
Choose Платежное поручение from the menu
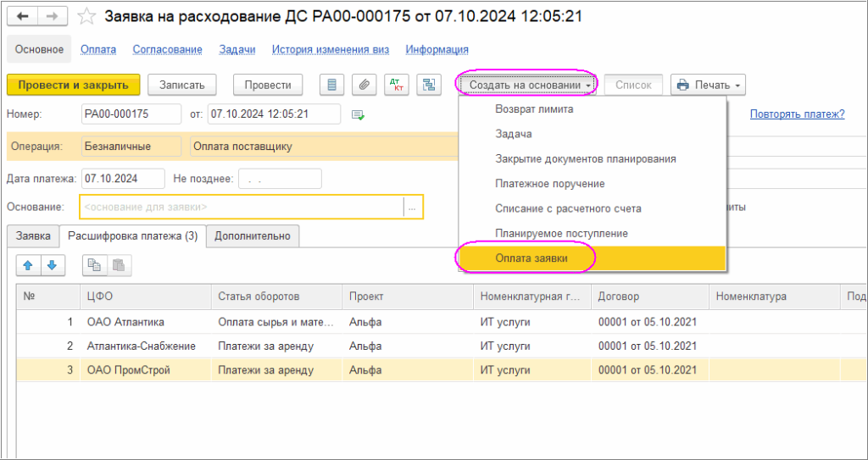pos(550,184)
